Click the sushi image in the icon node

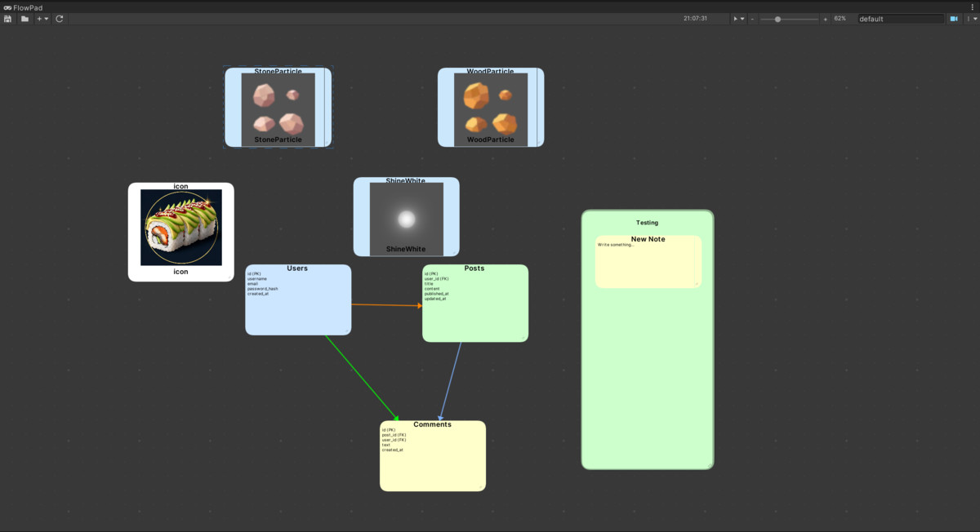tap(180, 228)
